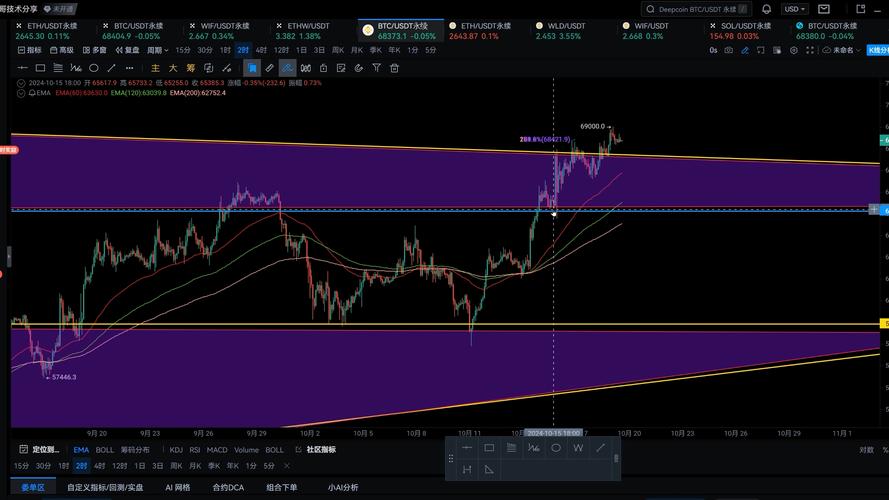Open the AI 网格 tab
889x500 pixels.
[x=177, y=488]
